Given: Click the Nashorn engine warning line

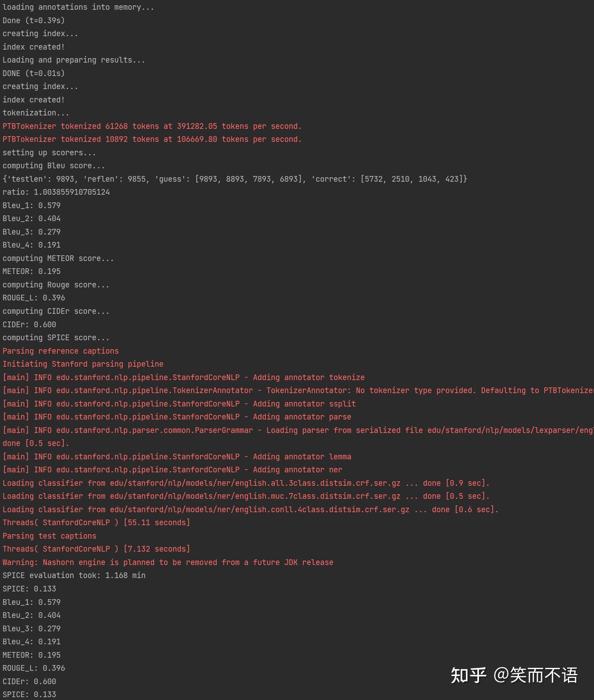Looking at the screenshot, I should [x=168, y=563].
